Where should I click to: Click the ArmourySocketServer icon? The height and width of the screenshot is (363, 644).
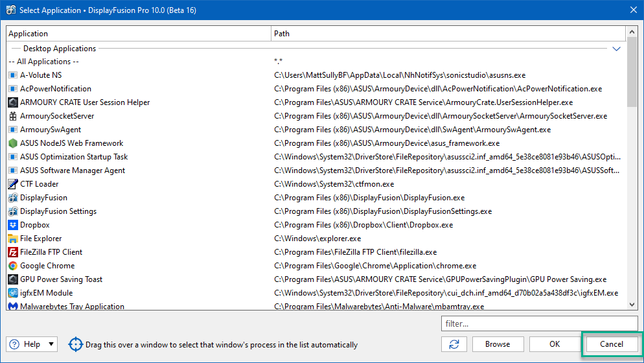(13, 116)
